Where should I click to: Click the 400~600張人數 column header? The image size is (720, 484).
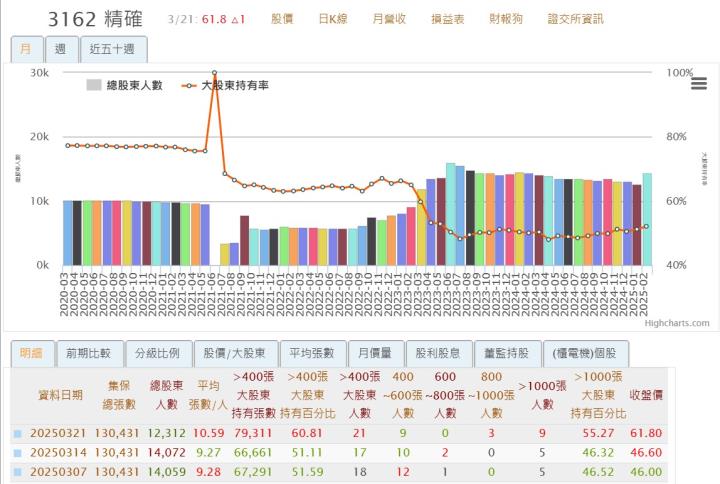[x=403, y=395]
